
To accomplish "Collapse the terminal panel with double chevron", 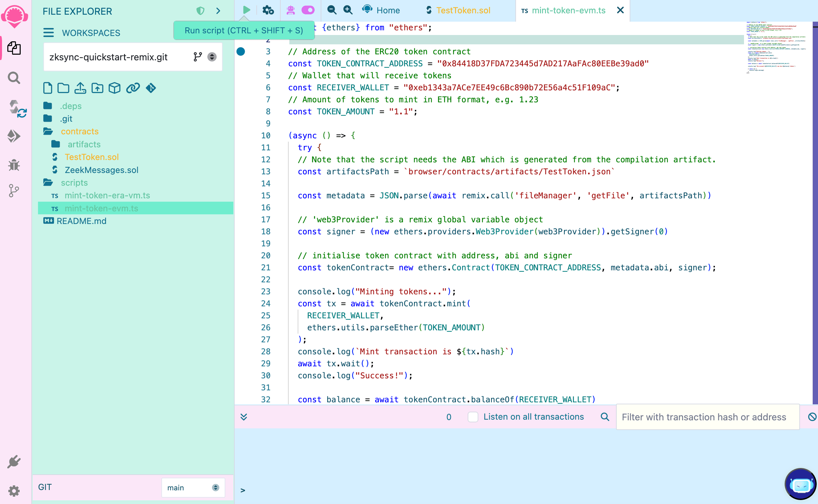I will [x=244, y=417].
